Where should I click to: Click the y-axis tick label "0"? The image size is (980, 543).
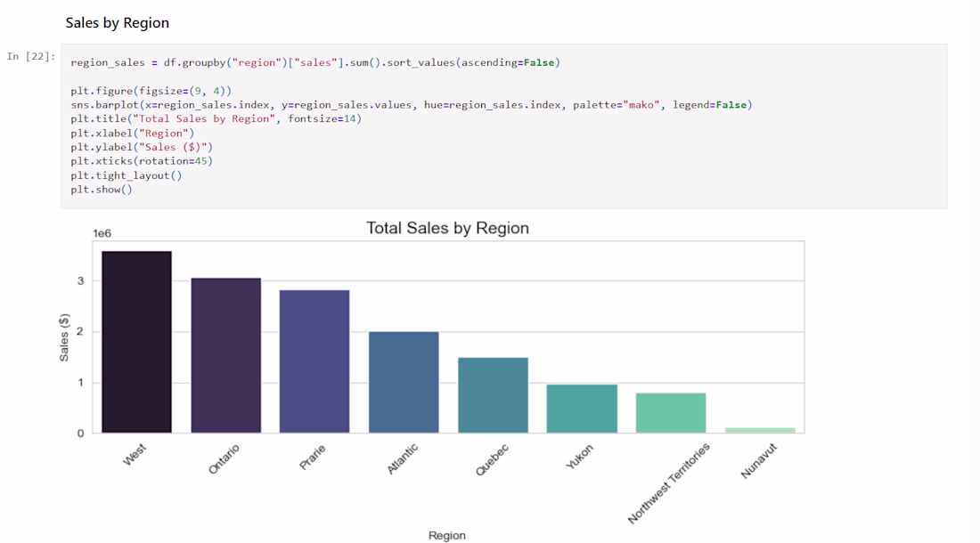pos(80,434)
